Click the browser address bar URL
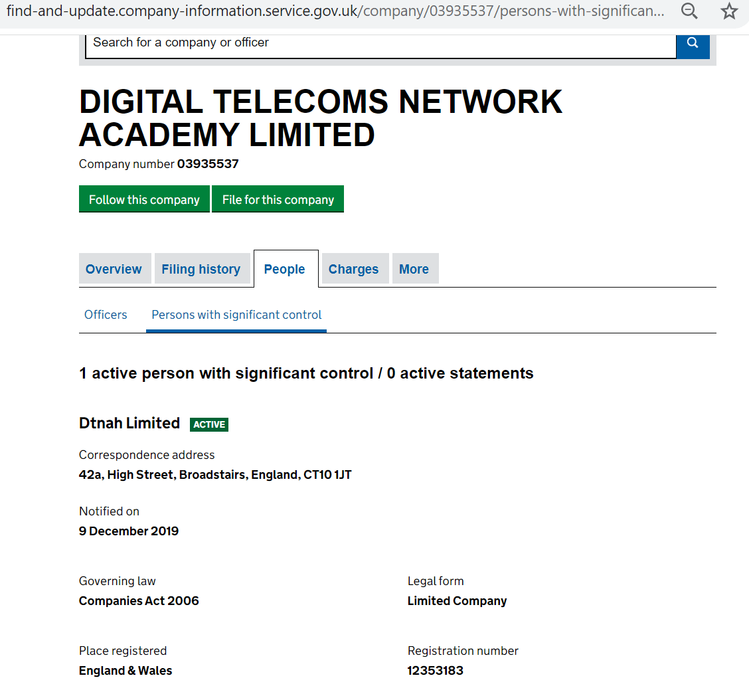 click(x=335, y=11)
